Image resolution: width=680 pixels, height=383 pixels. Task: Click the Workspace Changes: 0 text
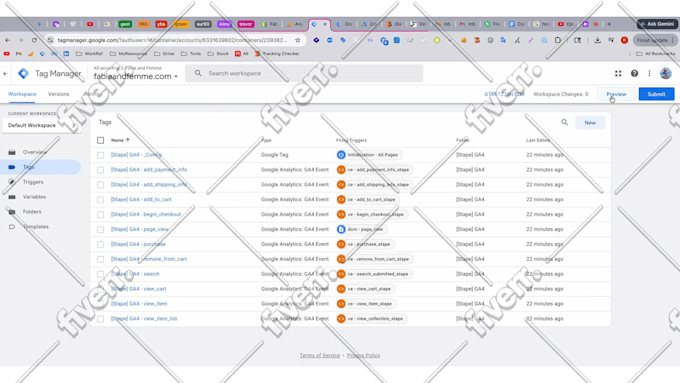click(561, 94)
